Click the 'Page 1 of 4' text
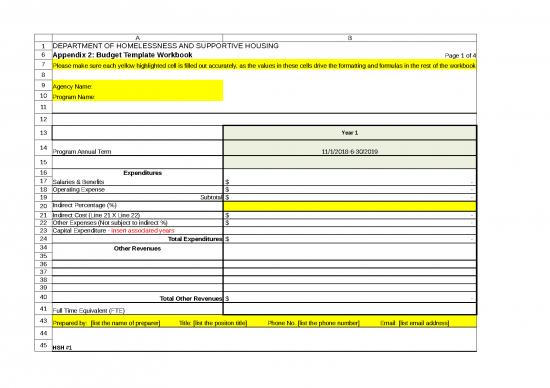 point(460,55)
